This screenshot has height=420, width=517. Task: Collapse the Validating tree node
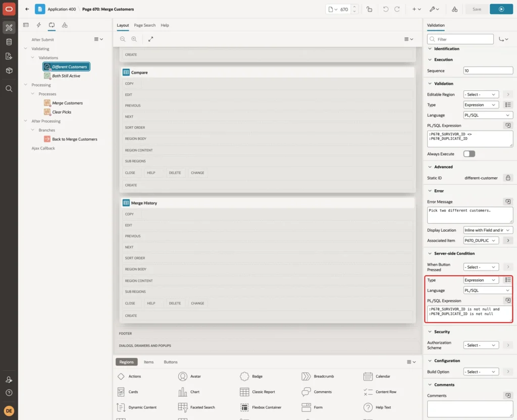pyautogui.click(x=25, y=48)
